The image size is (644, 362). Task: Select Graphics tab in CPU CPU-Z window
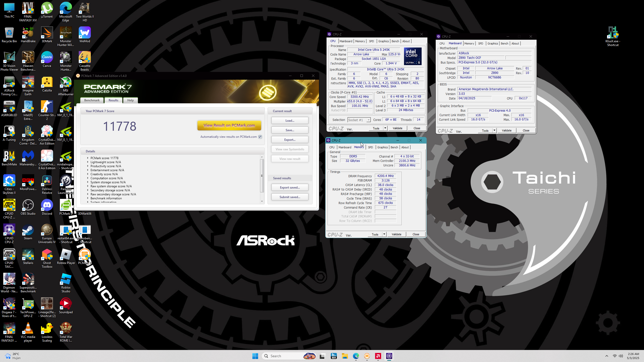click(x=383, y=41)
